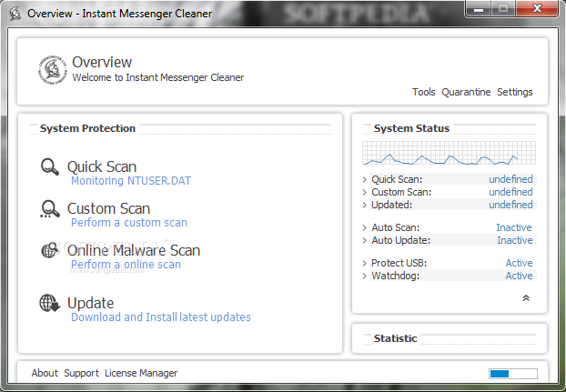
Task: Click the 'Auto Scan:' status label
Action: click(x=396, y=227)
